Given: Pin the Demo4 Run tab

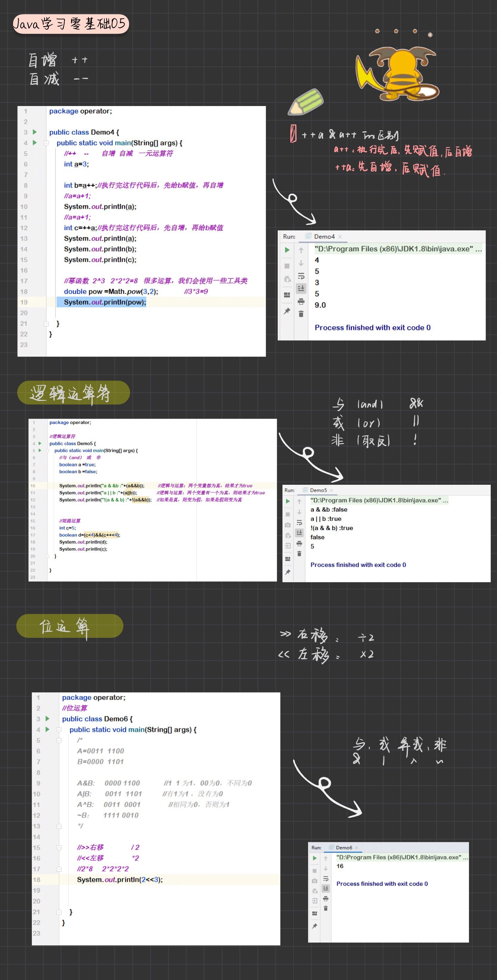Looking at the screenshot, I should coord(287,311).
